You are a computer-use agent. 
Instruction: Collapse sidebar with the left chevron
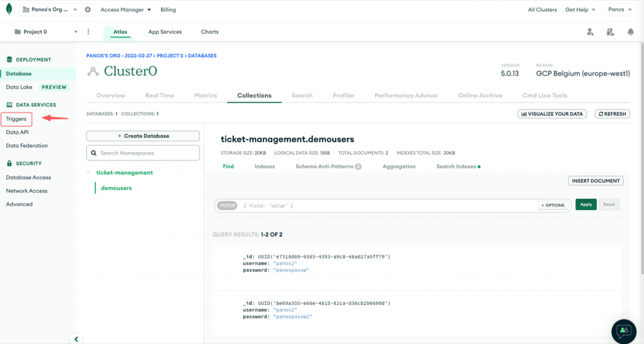(76, 339)
